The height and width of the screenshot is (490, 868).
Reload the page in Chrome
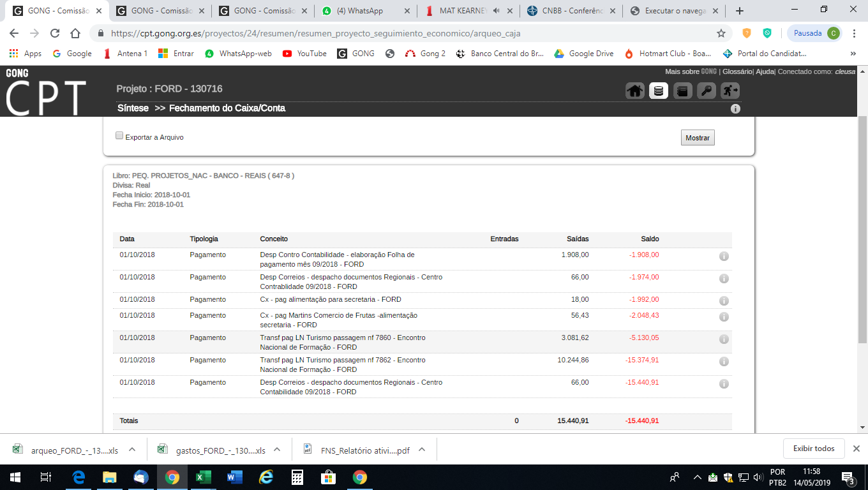pyautogui.click(x=55, y=33)
